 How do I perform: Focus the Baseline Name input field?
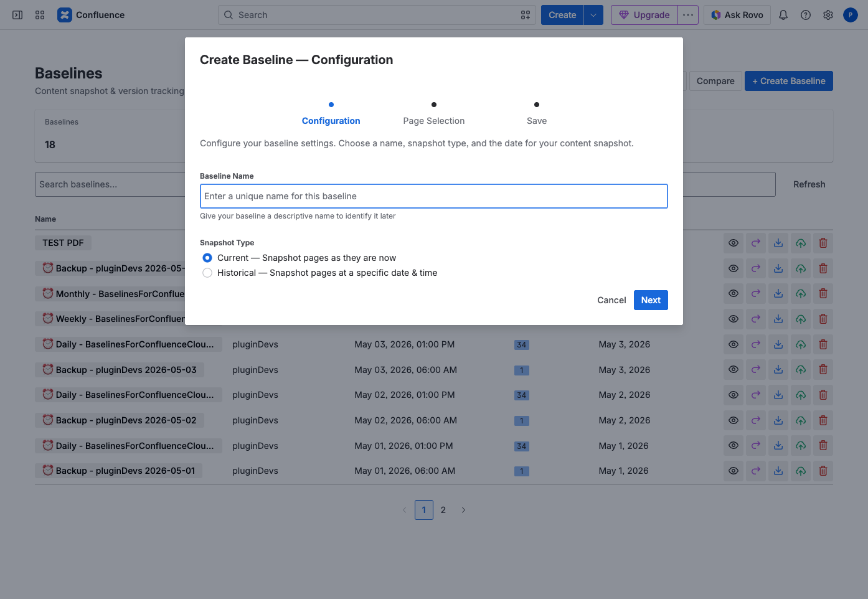point(434,196)
